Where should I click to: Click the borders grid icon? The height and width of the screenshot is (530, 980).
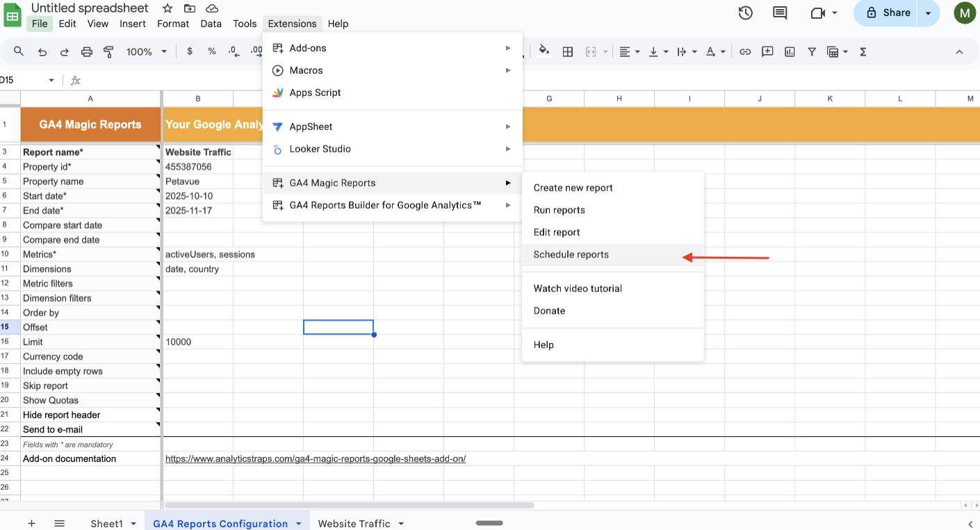(x=568, y=51)
